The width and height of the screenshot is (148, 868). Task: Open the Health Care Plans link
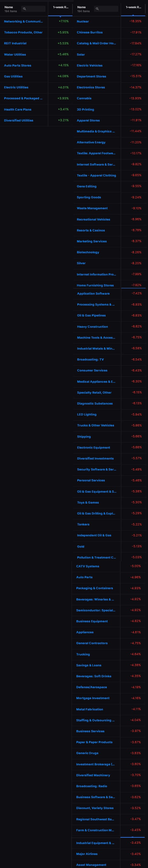pos(18,110)
